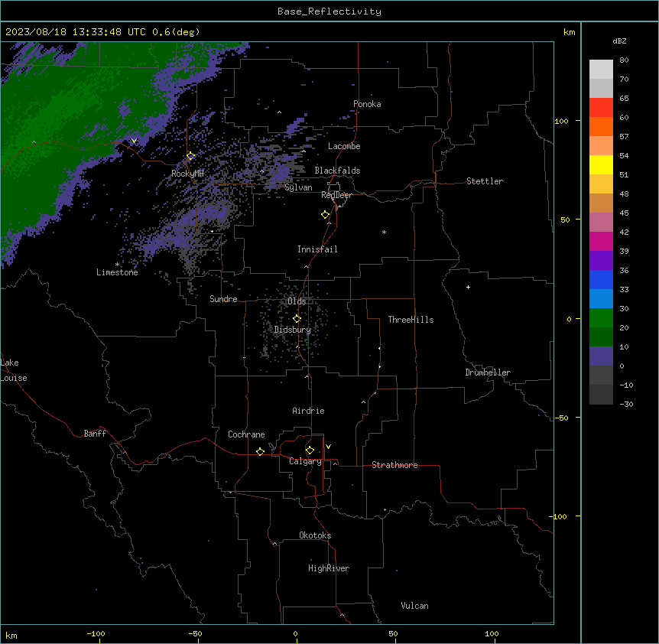Pick the magenta 39–42 dBZ legend swatch
The width and height of the screenshot is (659, 644).
point(601,241)
